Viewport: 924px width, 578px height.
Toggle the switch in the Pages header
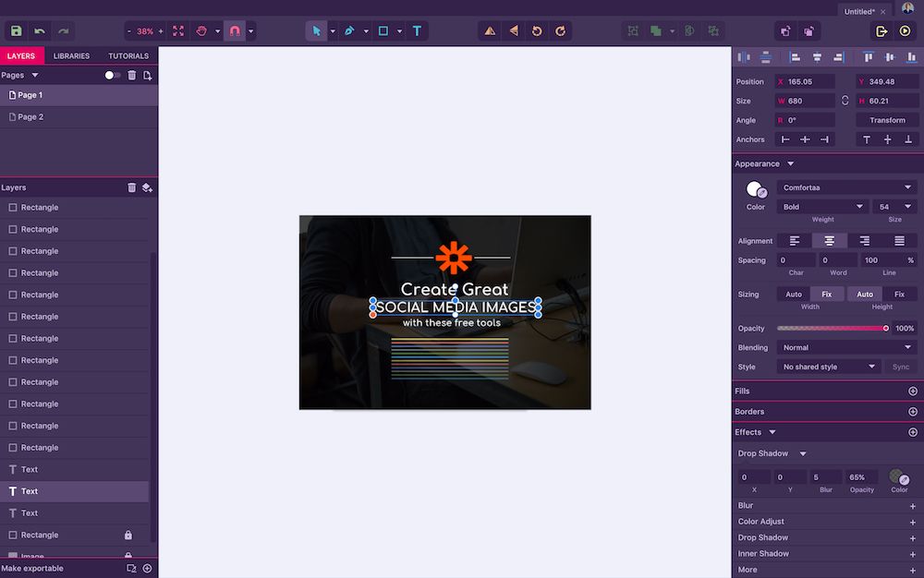112,75
